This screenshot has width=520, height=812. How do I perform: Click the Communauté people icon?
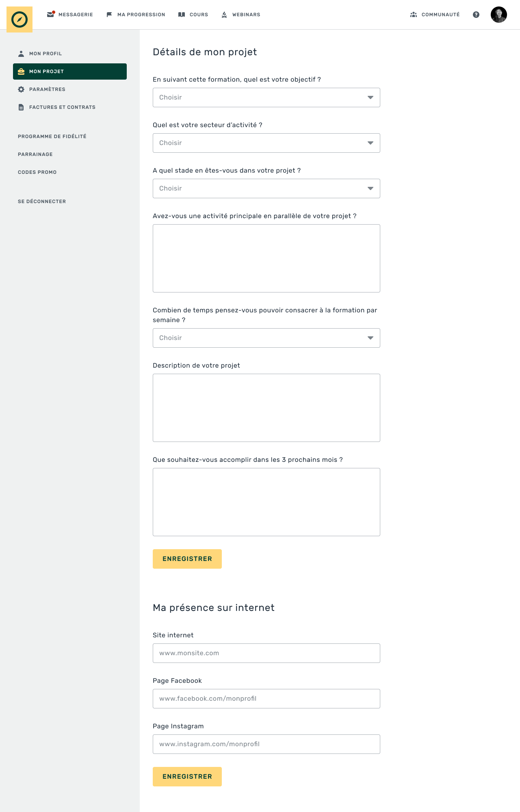(414, 15)
